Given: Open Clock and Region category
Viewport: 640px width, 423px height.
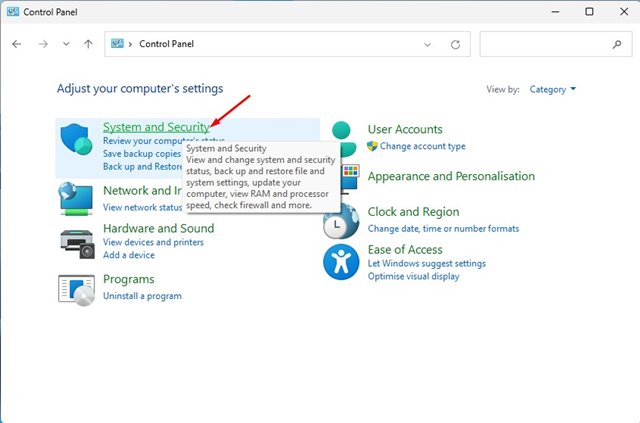Looking at the screenshot, I should (413, 212).
